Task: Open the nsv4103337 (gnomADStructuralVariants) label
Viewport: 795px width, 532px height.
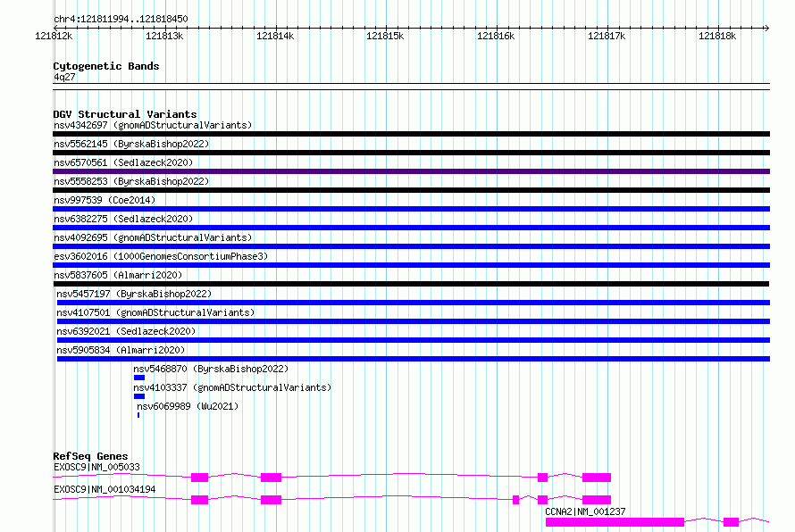Action: coord(232,387)
